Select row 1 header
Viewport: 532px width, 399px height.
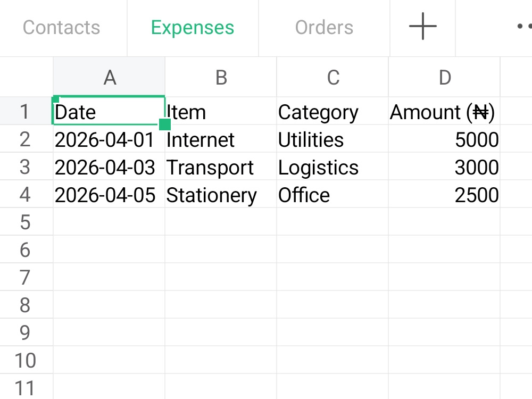[x=26, y=111]
